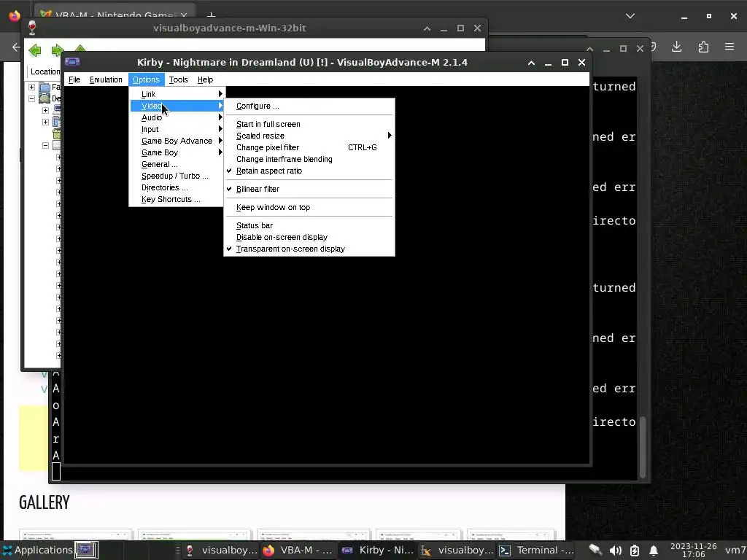Toggle Start in full screen
This screenshot has width=747, height=560.
pyautogui.click(x=309, y=124)
